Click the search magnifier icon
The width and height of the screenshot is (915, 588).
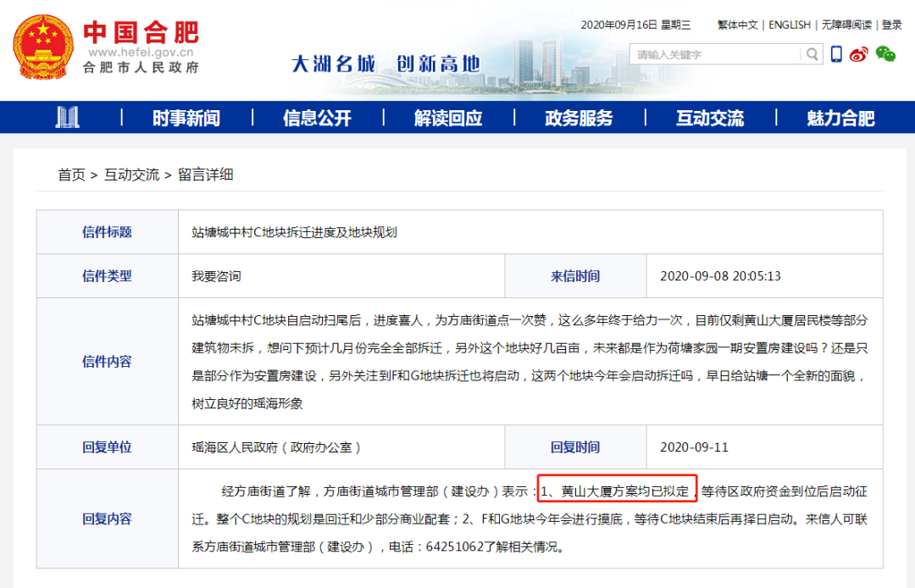[x=812, y=54]
